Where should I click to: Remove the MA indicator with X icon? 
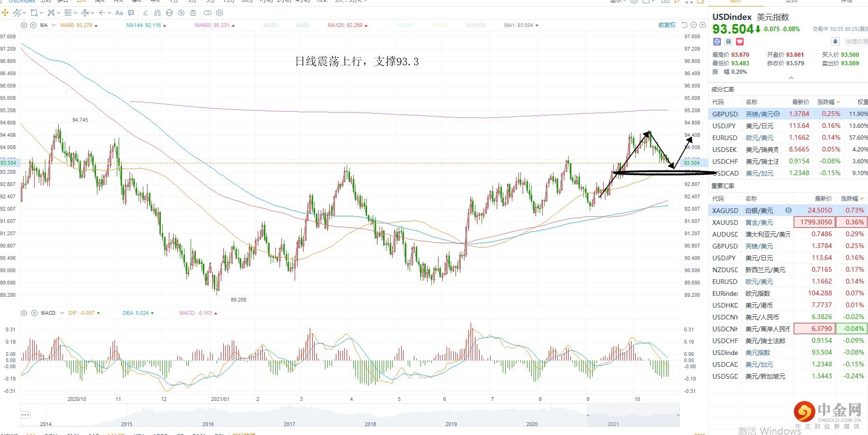click(33, 25)
